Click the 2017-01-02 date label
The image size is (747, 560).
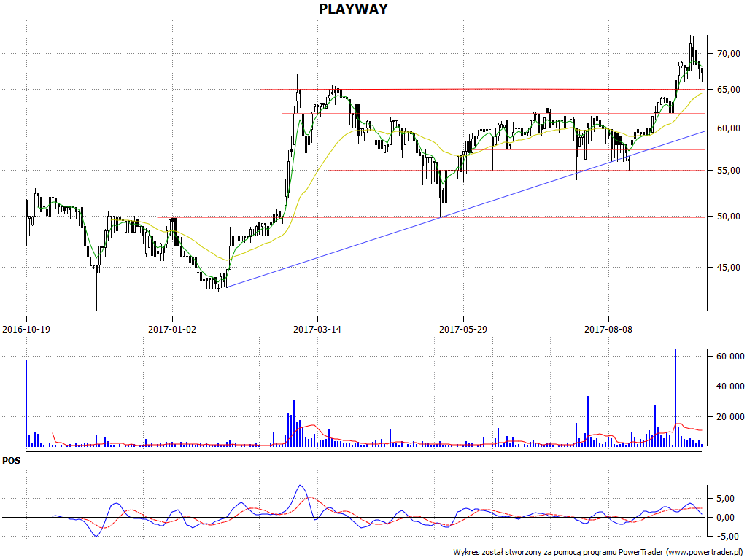[x=172, y=329]
